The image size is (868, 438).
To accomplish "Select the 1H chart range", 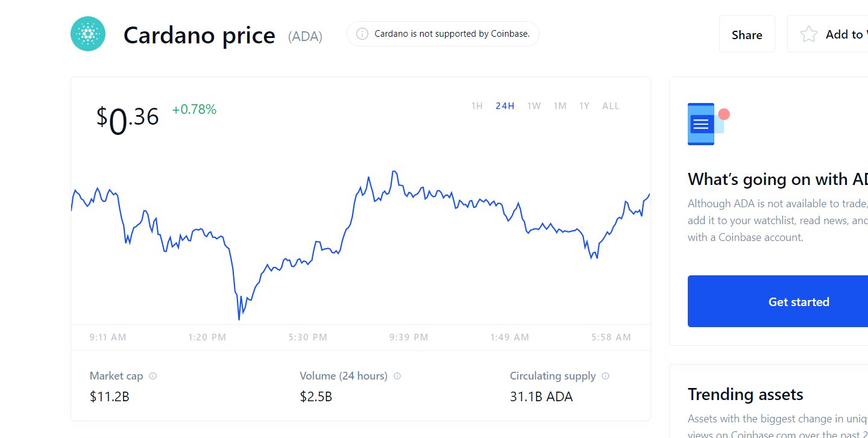I will [x=477, y=106].
